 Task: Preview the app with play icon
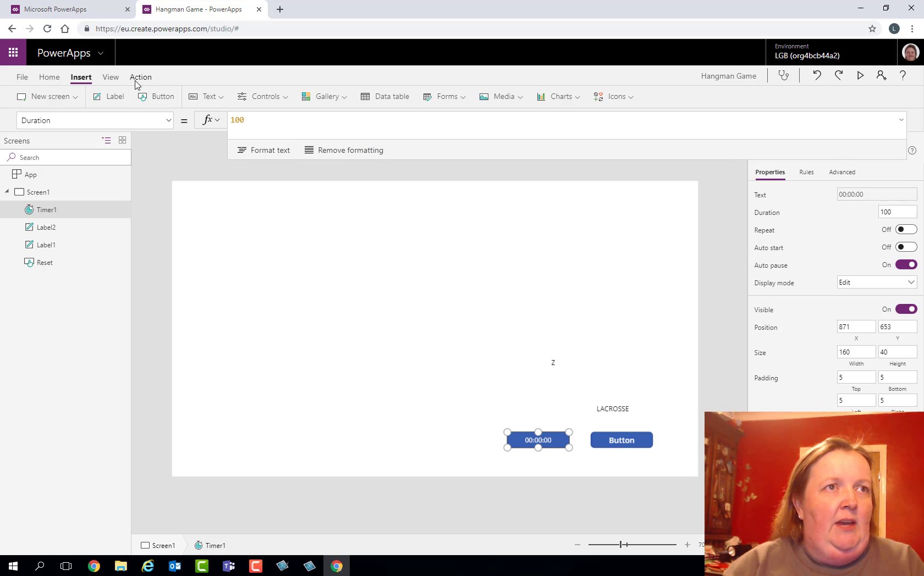(x=861, y=76)
